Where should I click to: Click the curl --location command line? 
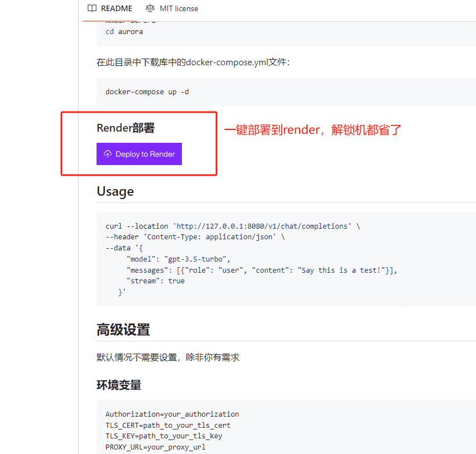(x=233, y=226)
